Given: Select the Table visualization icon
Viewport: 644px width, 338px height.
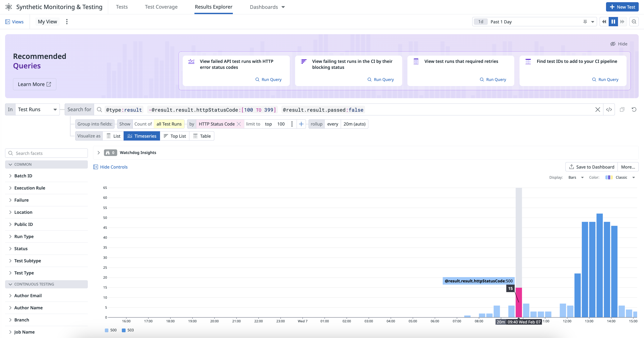Looking at the screenshot, I should 202,136.
